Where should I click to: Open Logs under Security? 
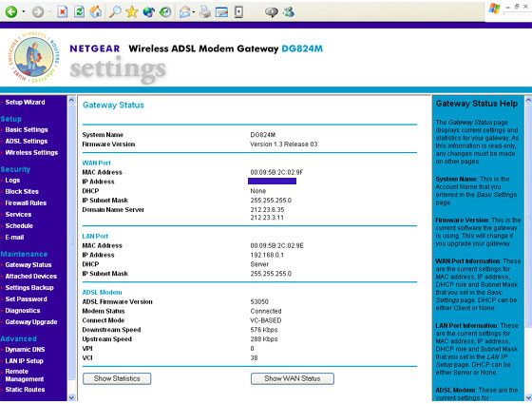click(12, 181)
